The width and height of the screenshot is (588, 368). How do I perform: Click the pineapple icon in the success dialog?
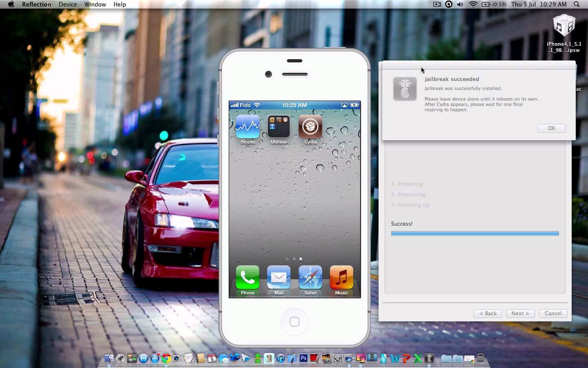[405, 89]
